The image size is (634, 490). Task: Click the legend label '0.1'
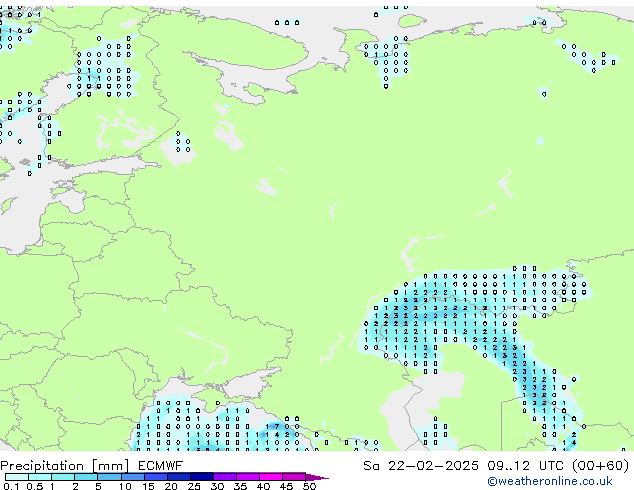11,486
